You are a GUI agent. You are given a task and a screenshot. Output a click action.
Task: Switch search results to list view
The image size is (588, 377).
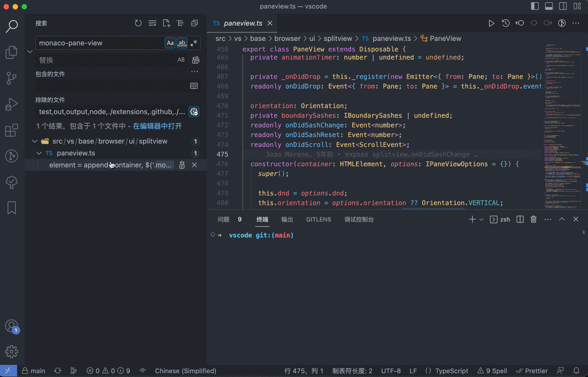coord(180,23)
